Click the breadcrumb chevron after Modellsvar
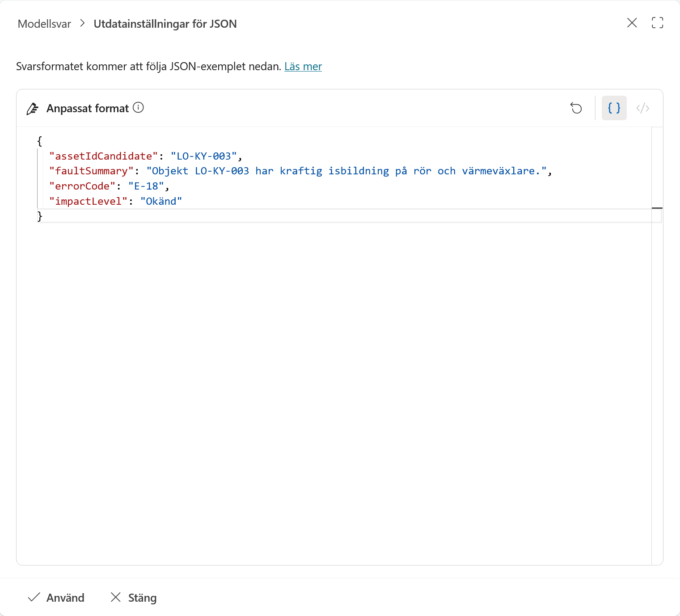 pos(82,23)
